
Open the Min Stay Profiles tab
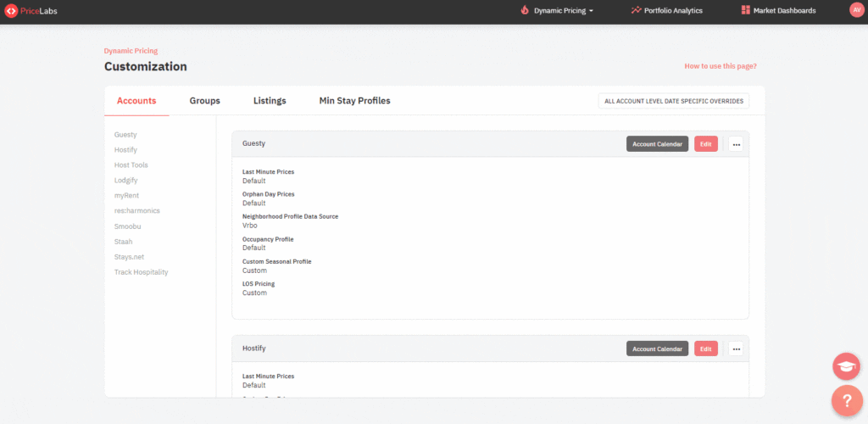point(355,101)
